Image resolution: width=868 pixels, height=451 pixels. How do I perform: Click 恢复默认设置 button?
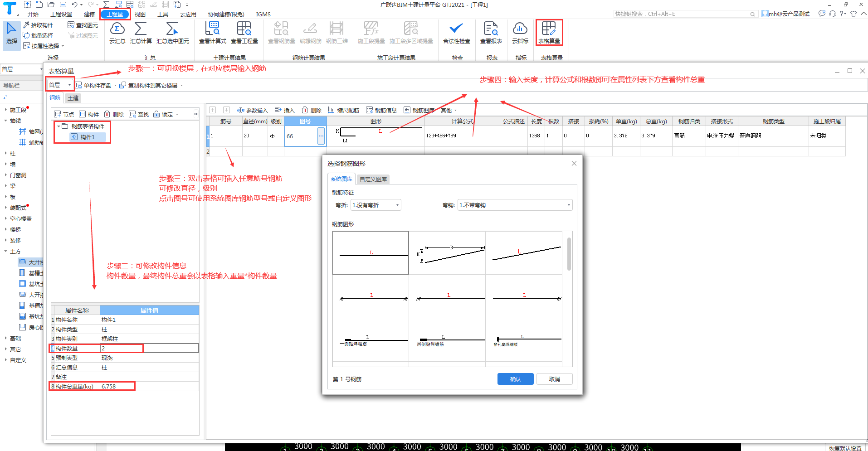[845, 448]
